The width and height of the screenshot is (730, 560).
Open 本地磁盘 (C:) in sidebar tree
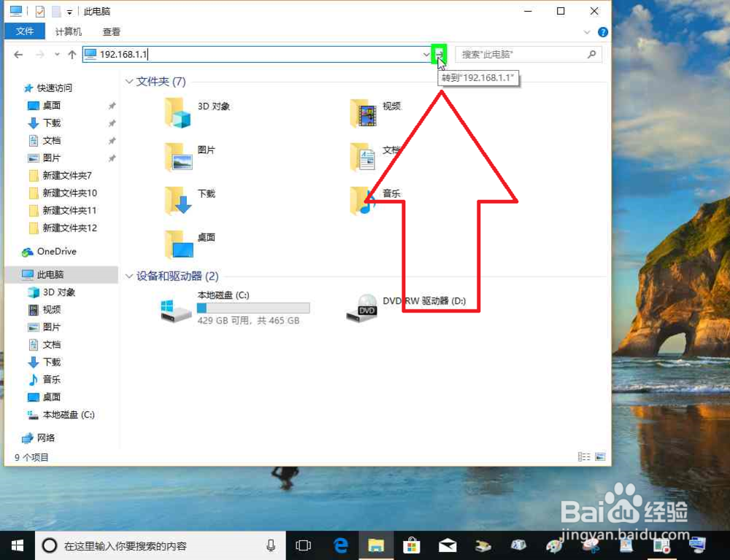coord(69,414)
